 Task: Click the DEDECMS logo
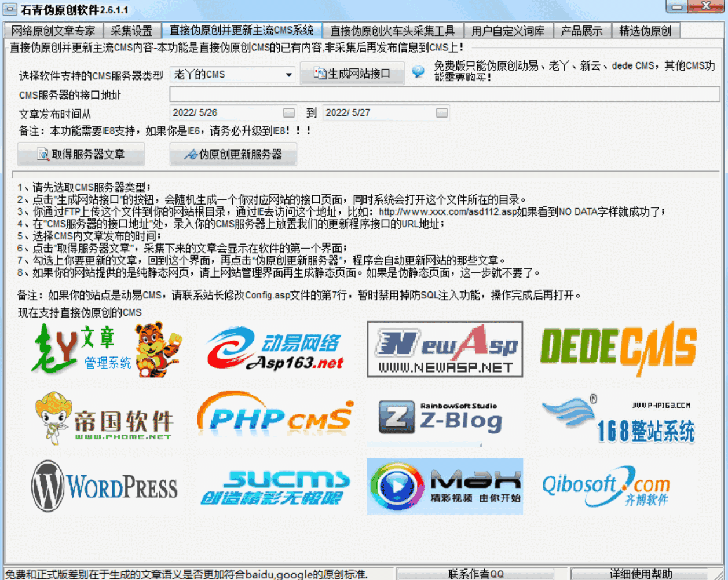coord(619,349)
